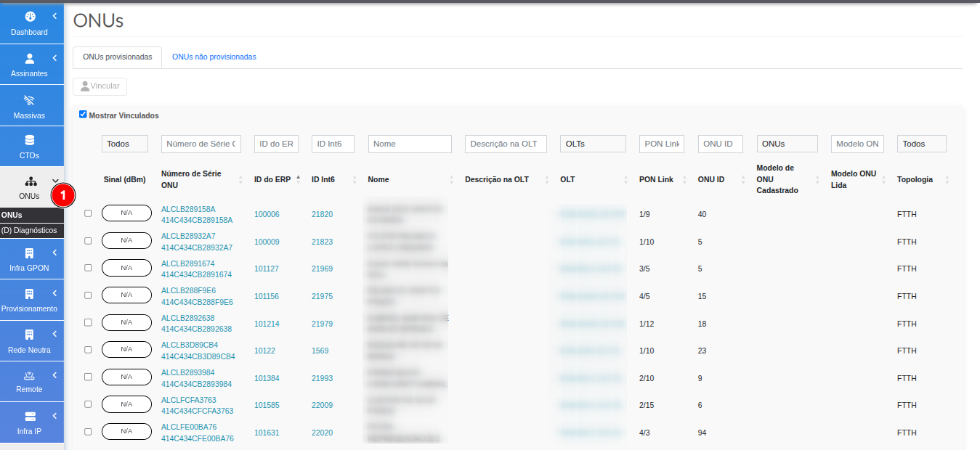Viewport: 980px width, 450px height.
Task: Switch to ONUs provisionadas tab
Action: point(118,57)
